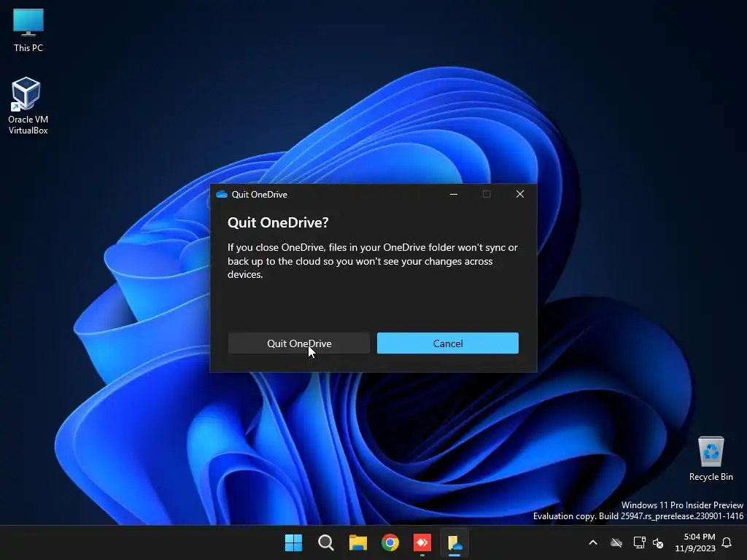This screenshot has height=560, width=747.
Task: Open File Explorer from the taskbar
Action: coord(357,542)
